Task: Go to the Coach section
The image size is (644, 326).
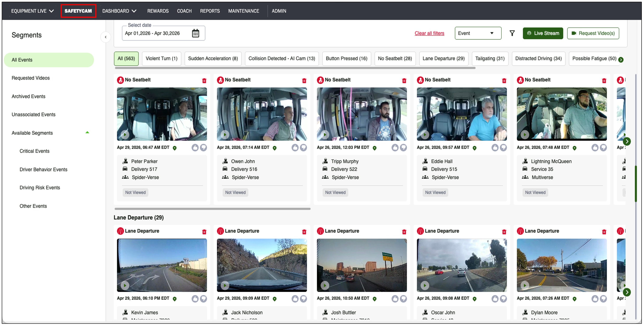Action: tap(184, 11)
